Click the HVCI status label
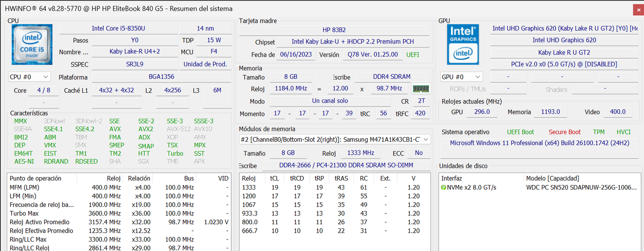 click(x=623, y=132)
